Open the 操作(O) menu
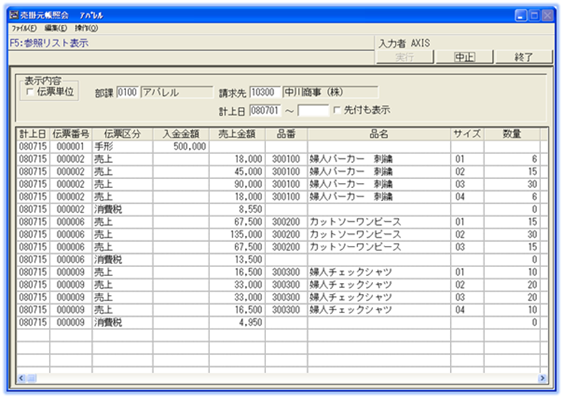The width and height of the screenshot is (563, 398). (x=87, y=28)
